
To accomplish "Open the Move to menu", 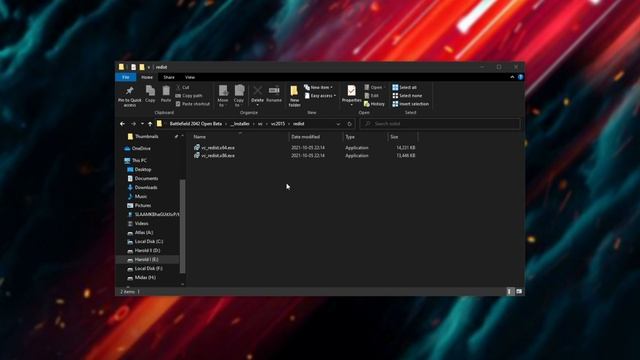I will (x=223, y=96).
